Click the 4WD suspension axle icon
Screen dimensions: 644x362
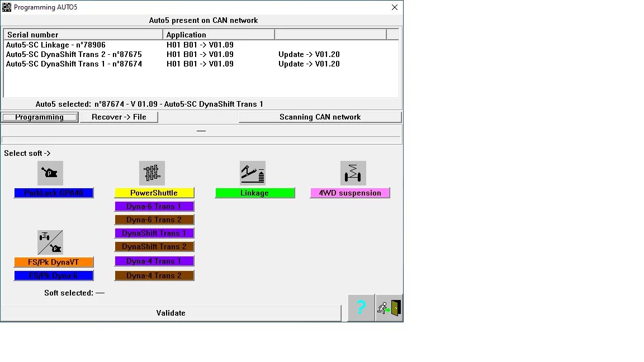click(353, 173)
